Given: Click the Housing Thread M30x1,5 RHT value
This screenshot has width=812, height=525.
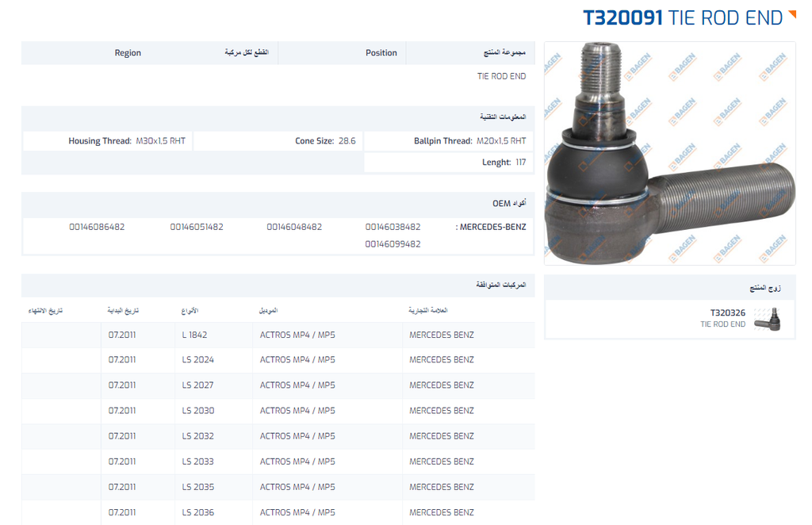Looking at the screenshot, I should point(160,141).
